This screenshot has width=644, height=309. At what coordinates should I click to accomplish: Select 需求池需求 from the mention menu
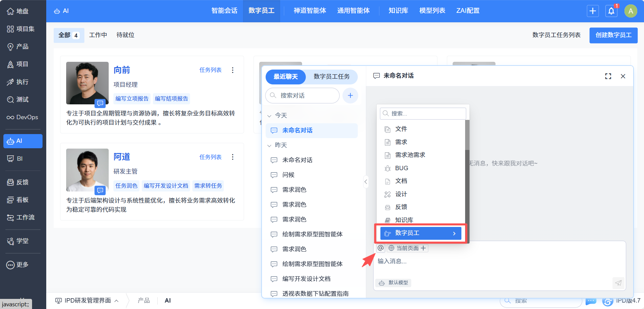[421, 155]
